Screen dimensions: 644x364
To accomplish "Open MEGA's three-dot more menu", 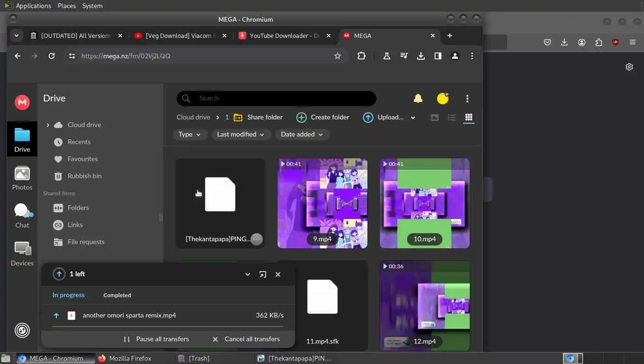I will (467, 99).
